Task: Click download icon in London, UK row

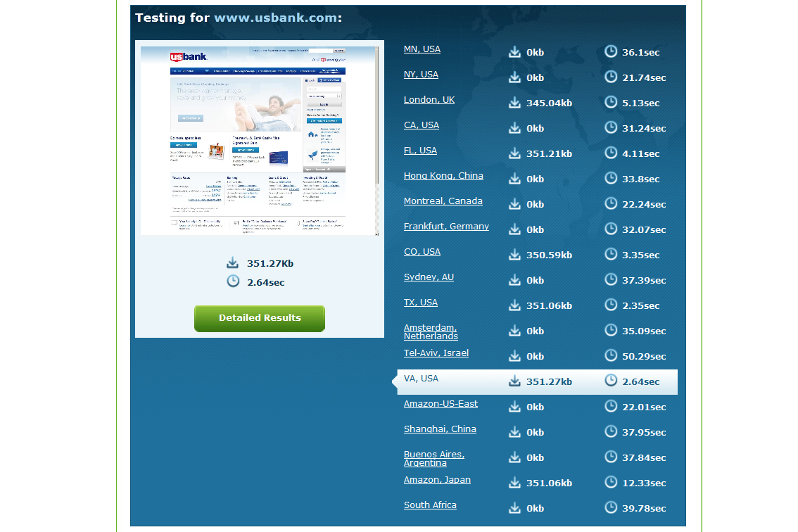Action: (x=514, y=102)
